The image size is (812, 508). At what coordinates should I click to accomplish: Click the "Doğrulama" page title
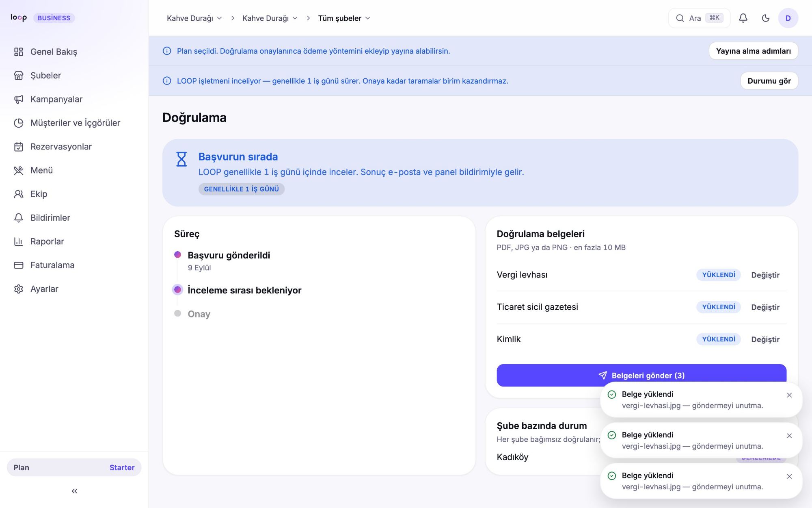tap(194, 117)
